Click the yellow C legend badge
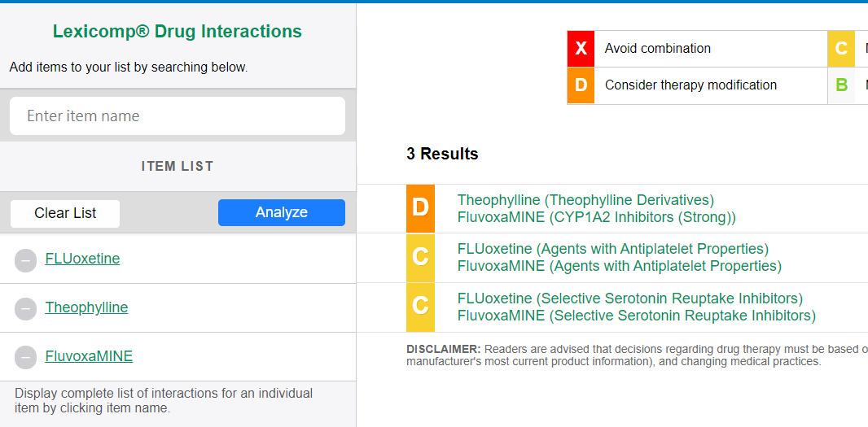868x427 pixels. pyautogui.click(x=841, y=49)
